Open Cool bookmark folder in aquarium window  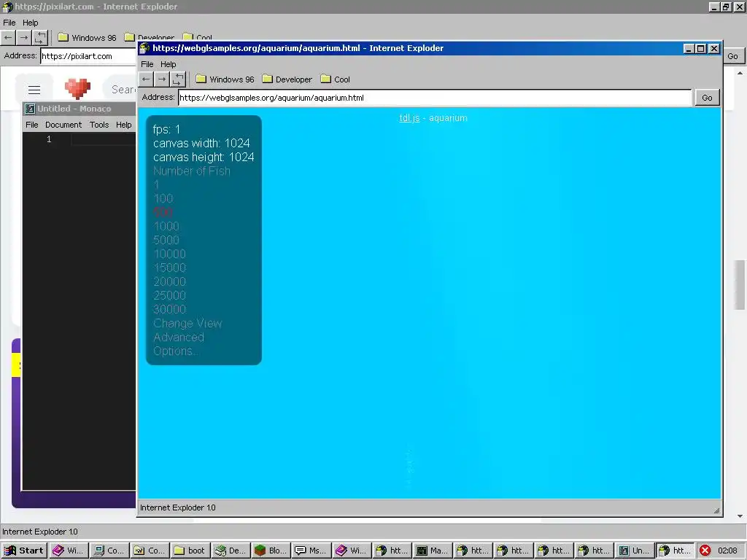click(x=336, y=79)
